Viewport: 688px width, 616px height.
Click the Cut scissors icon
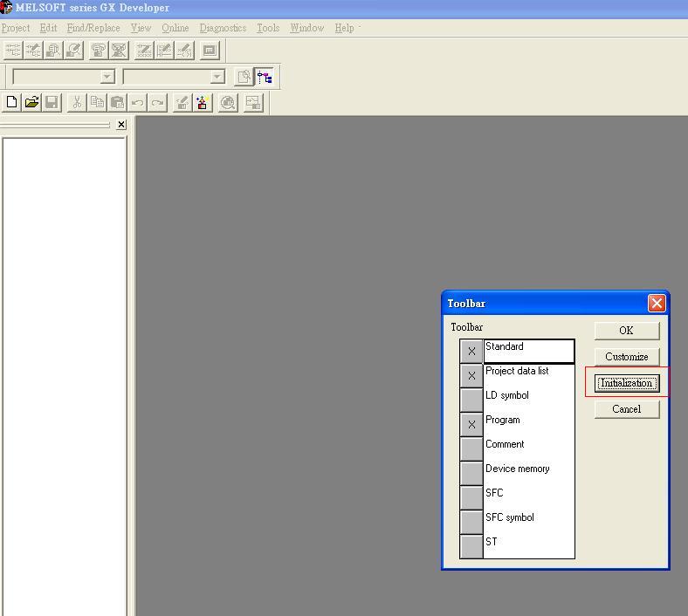(77, 103)
